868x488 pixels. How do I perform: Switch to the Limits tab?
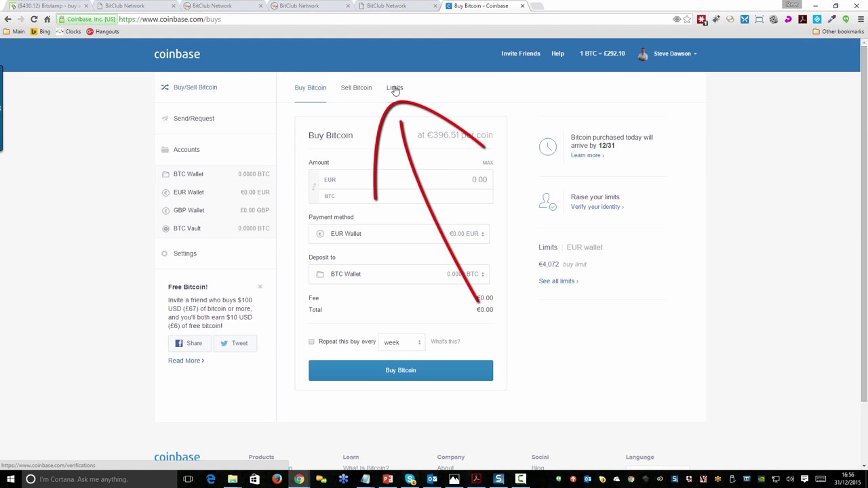(x=395, y=88)
